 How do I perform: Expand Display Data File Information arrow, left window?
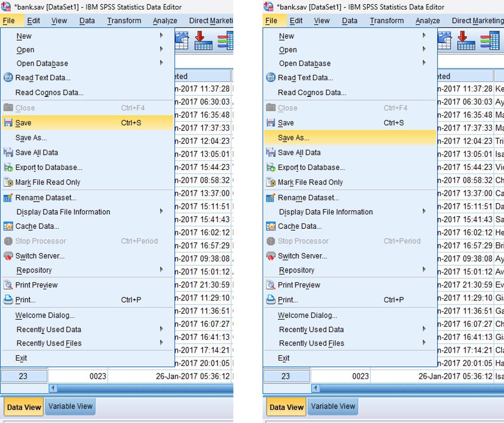pos(161,211)
